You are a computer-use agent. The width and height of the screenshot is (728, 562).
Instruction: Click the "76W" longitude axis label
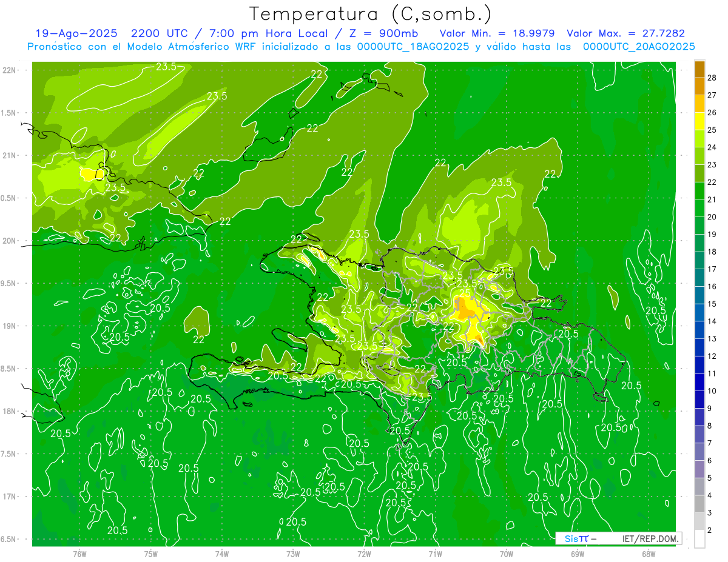tap(79, 554)
